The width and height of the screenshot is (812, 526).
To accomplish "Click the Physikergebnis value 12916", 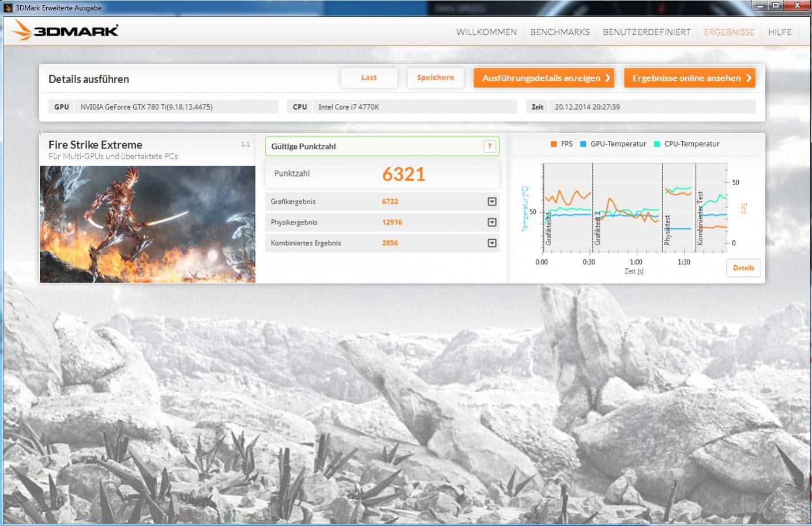I will 392,222.
